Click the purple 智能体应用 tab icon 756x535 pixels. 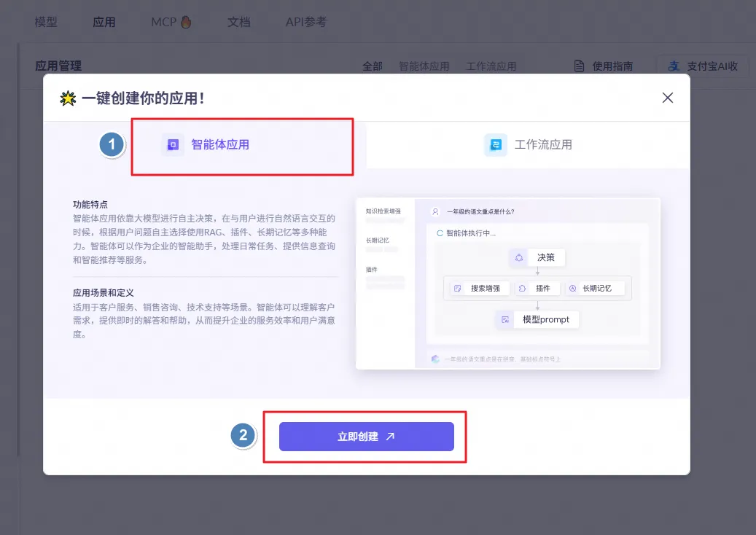pos(173,144)
